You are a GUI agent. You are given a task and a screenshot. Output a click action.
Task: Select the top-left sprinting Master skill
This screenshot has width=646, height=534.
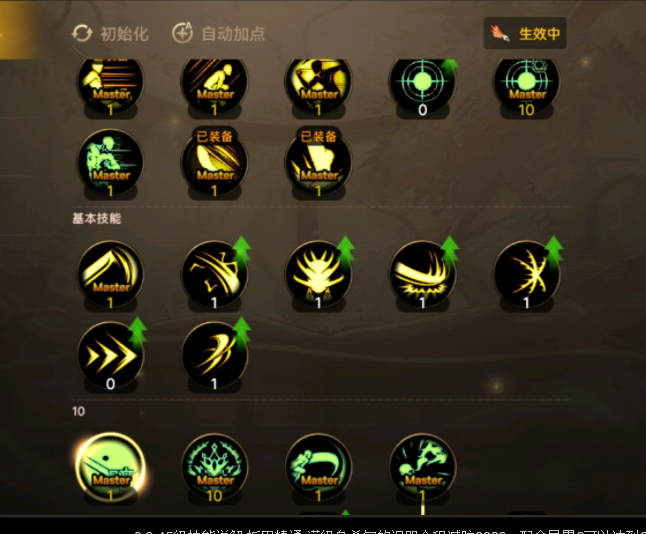click(x=110, y=84)
